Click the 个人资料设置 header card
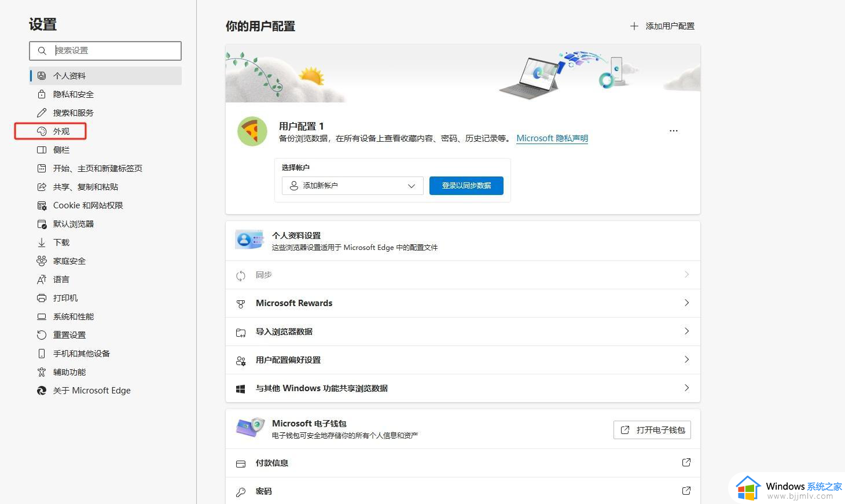 pyautogui.click(x=463, y=241)
